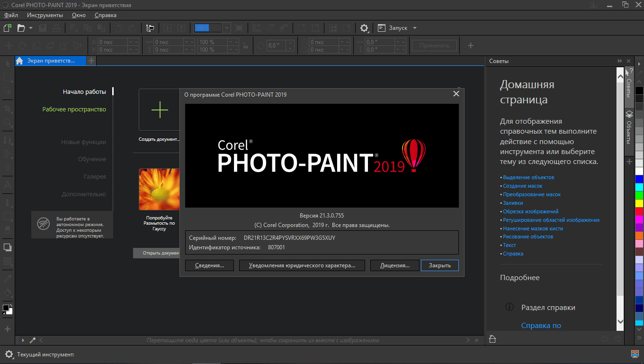
Task: Open Новые функции in welcome sidebar
Action: [83, 142]
